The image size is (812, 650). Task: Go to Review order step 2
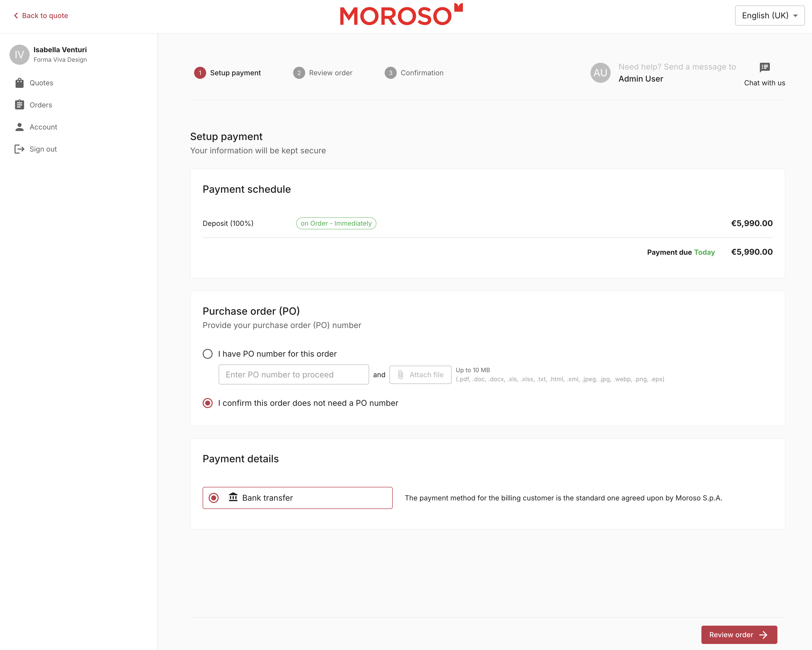coord(323,73)
